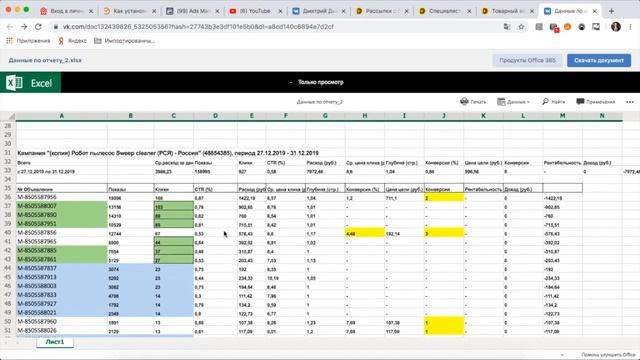Open the image-frame extension icon
640x360 pixels.
[x=596, y=27]
